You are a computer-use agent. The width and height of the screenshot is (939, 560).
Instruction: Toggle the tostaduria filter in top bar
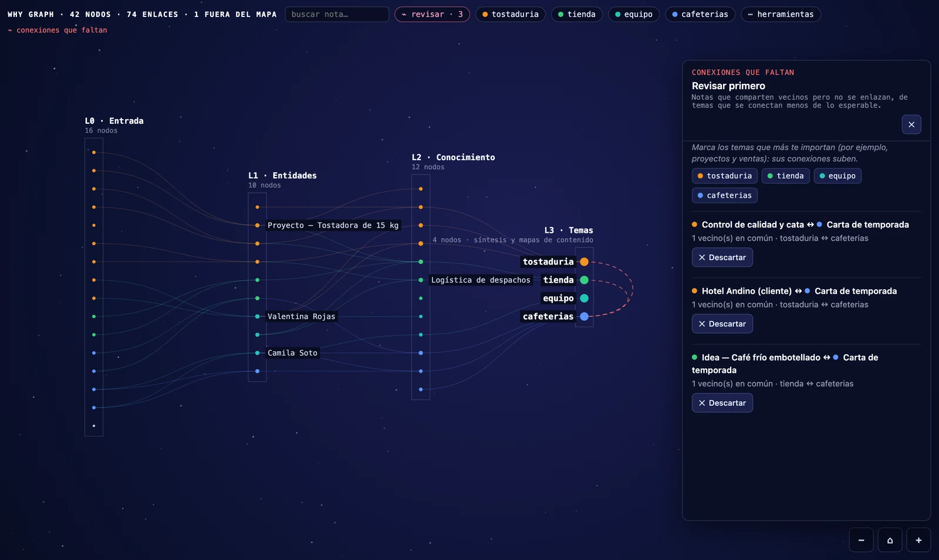pyautogui.click(x=510, y=14)
